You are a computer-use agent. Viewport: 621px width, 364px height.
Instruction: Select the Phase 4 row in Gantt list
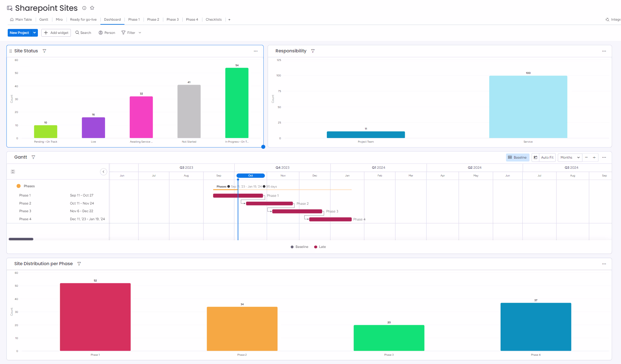tap(58, 219)
